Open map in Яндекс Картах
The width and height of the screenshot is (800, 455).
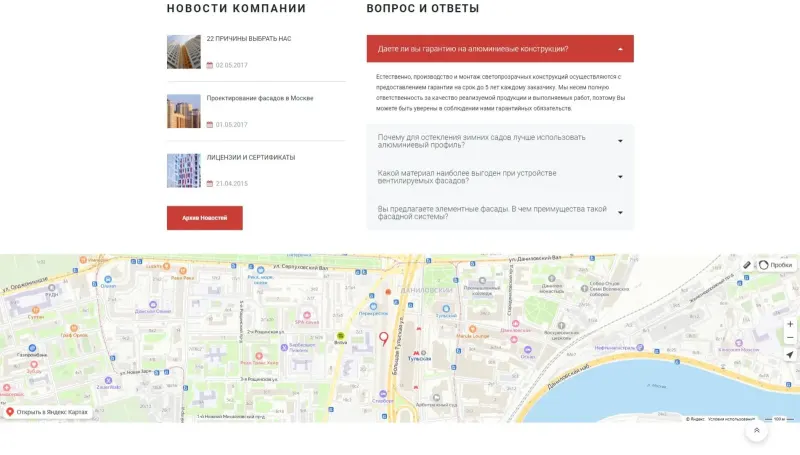47,412
